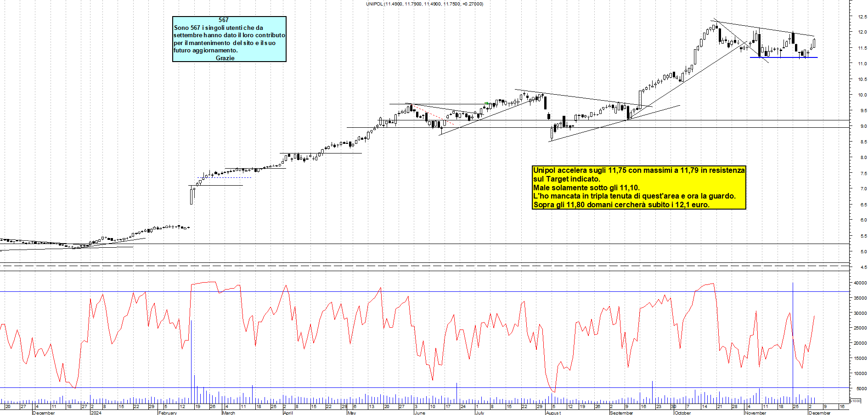This screenshot has width=868, height=415.
Task: Click the "L'ho mancata in tripla tenuta" line
Action: pyautogui.click(x=634, y=196)
